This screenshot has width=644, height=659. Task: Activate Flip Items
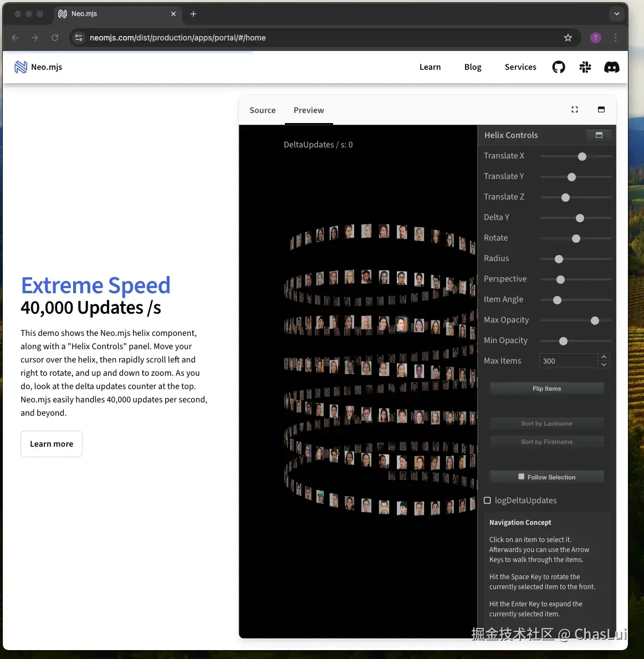click(546, 388)
